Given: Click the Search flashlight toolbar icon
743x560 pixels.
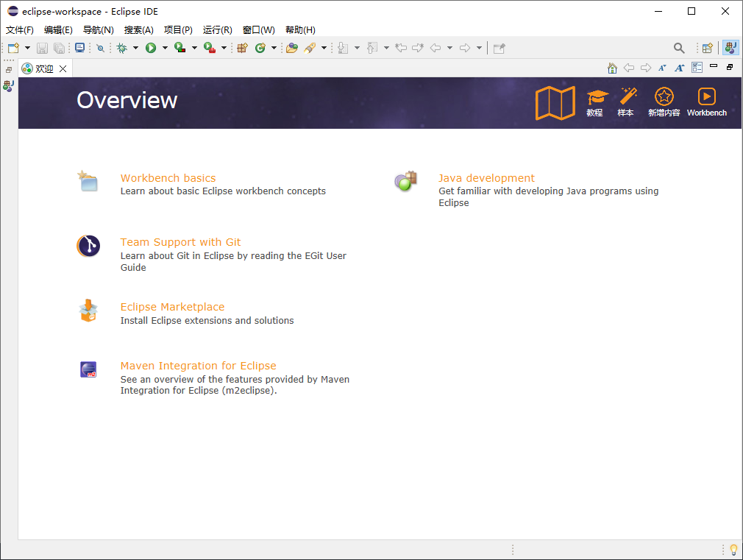Looking at the screenshot, I should (310, 48).
